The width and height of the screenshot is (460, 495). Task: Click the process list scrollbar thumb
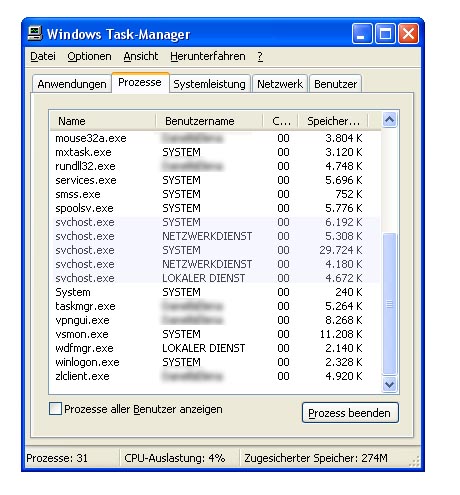click(389, 304)
